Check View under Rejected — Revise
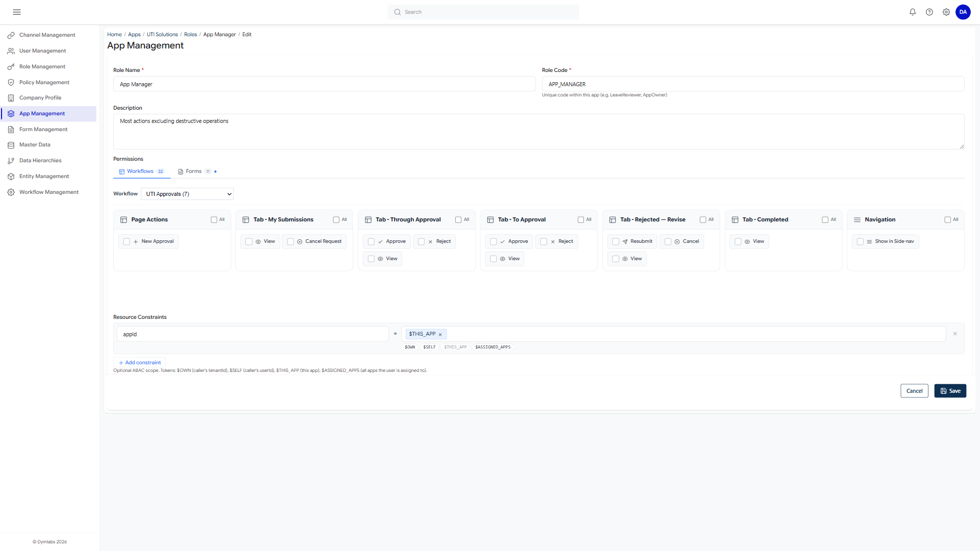Image resolution: width=980 pixels, height=551 pixels. pos(616,259)
